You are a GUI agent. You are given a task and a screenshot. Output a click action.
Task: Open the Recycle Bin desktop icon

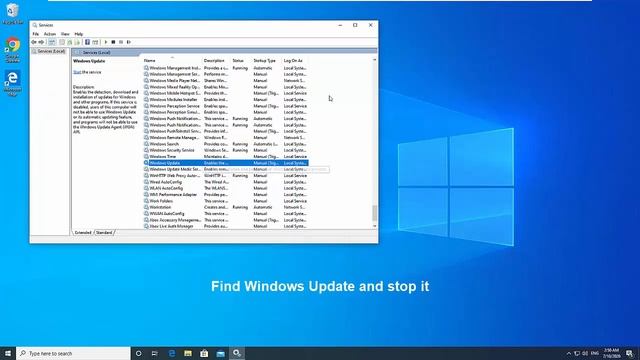click(x=13, y=13)
